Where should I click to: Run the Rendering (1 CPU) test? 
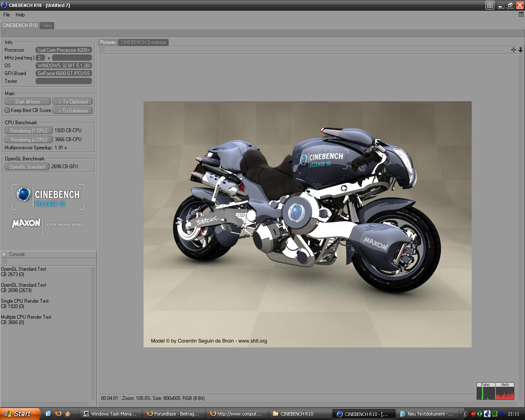pos(29,131)
